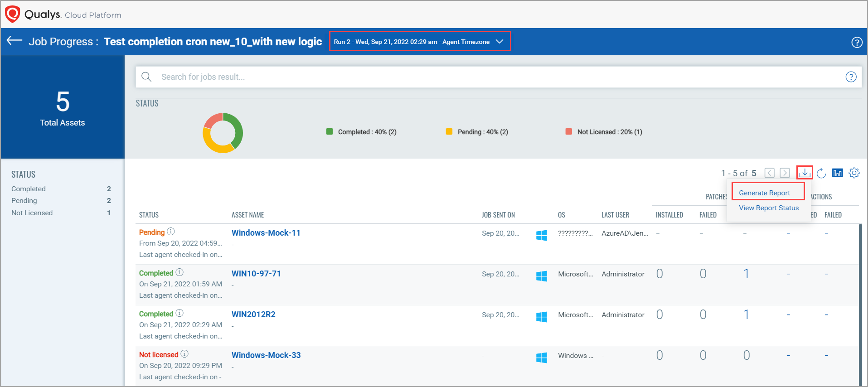Image resolution: width=868 pixels, height=387 pixels.
Task: Click Pending 40% legend swatch
Action: pyautogui.click(x=449, y=131)
